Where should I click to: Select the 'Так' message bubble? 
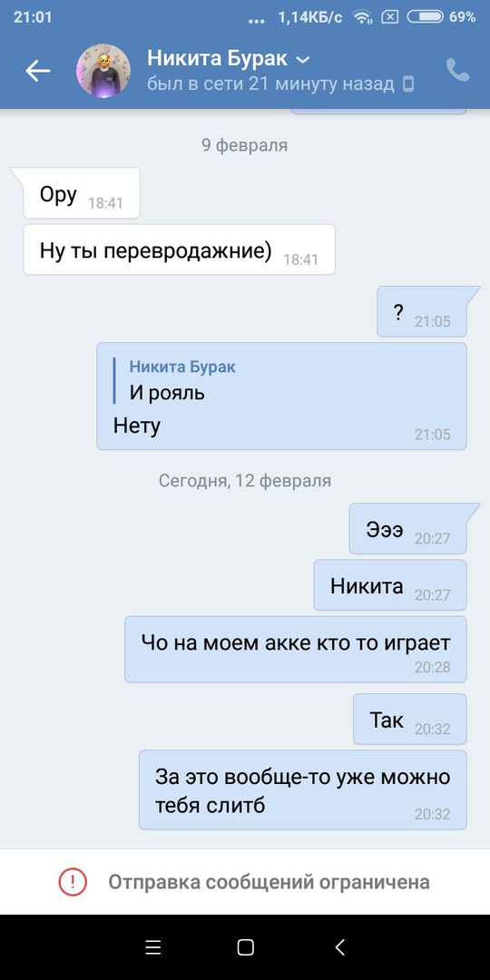(410, 720)
